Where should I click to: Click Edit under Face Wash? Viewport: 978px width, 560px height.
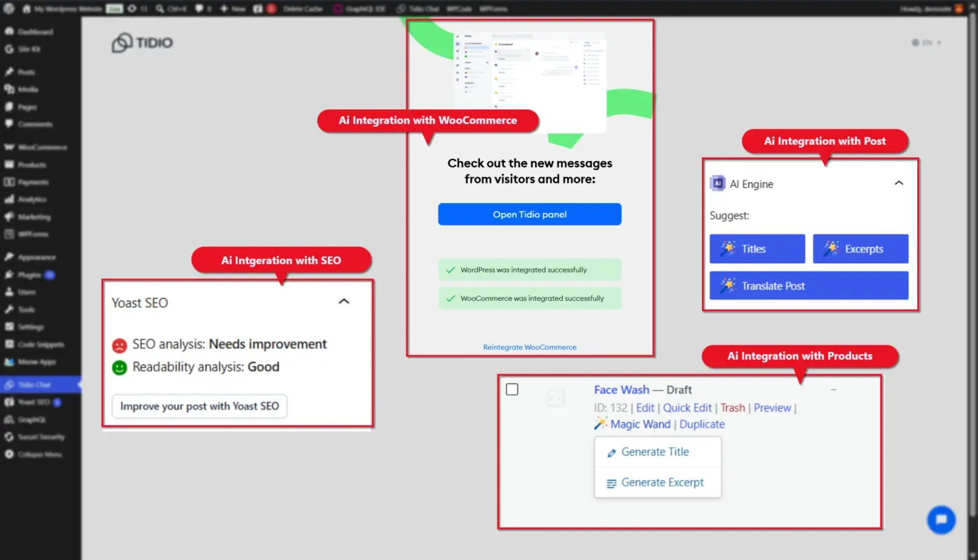[645, 408]
